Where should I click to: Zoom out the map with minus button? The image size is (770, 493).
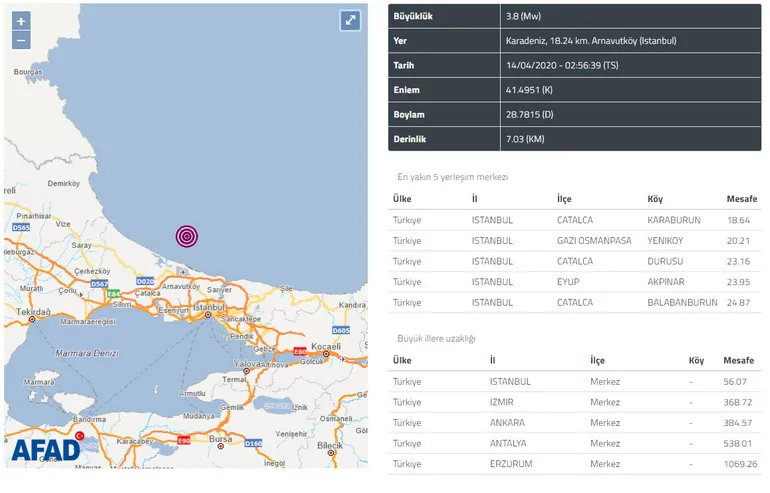tap(21, 41)
